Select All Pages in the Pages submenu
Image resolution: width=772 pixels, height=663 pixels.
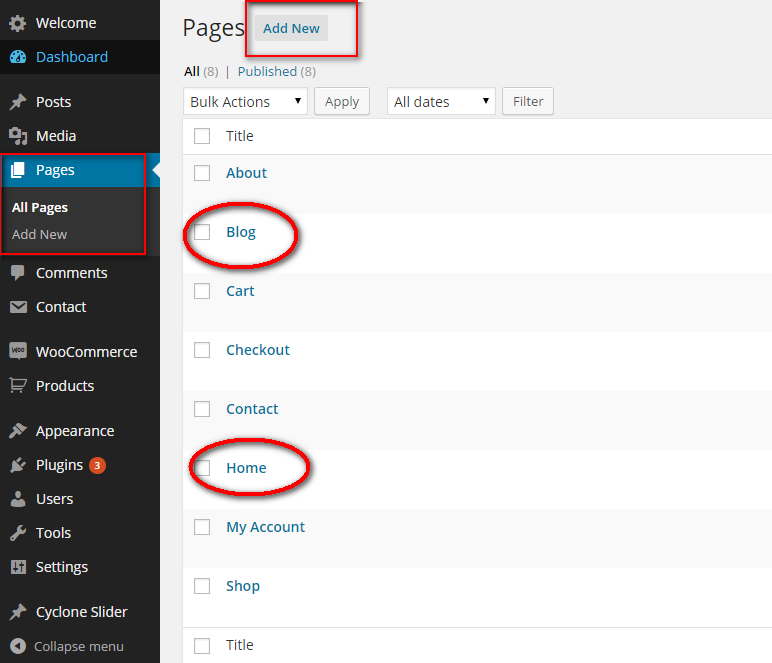(40, 207)
